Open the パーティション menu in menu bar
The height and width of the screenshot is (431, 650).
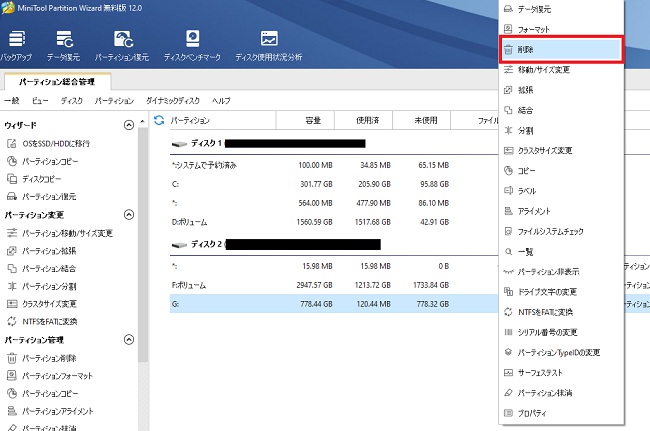click(x=114, y=100)
